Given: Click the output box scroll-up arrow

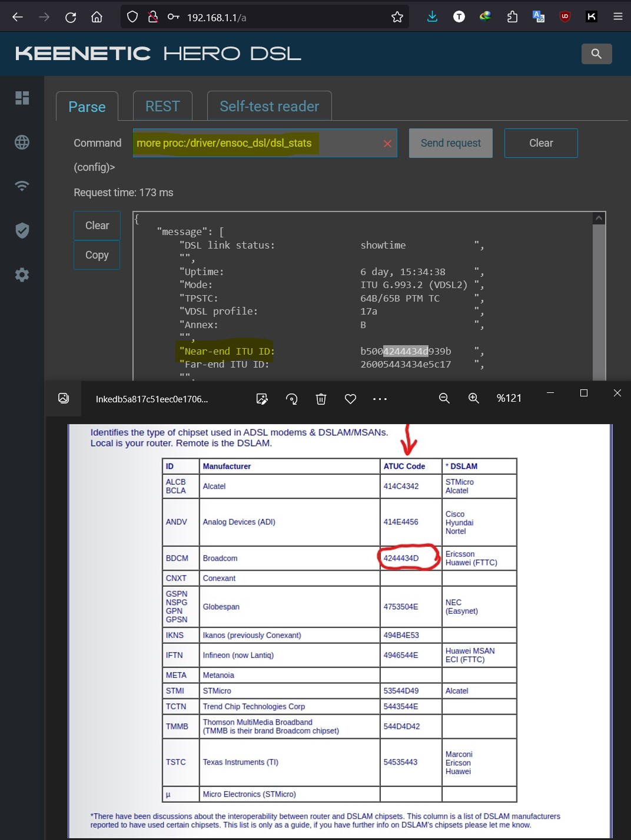Looking at the screenshot, I should click(599, 218).
